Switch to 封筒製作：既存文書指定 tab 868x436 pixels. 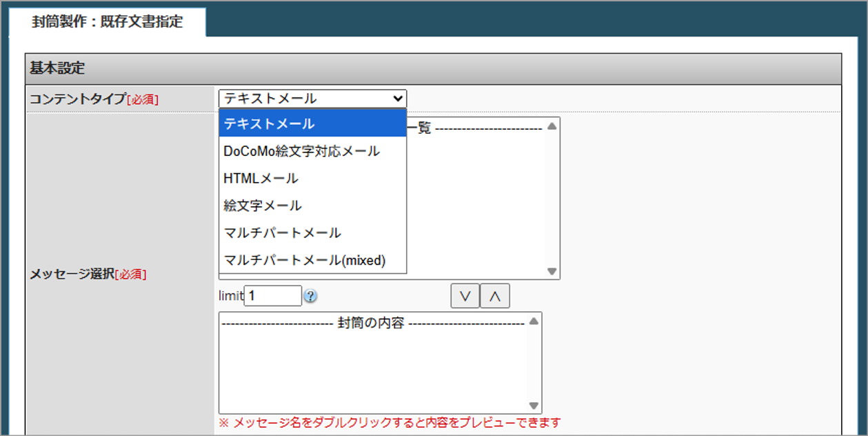[x=108, y=21]
